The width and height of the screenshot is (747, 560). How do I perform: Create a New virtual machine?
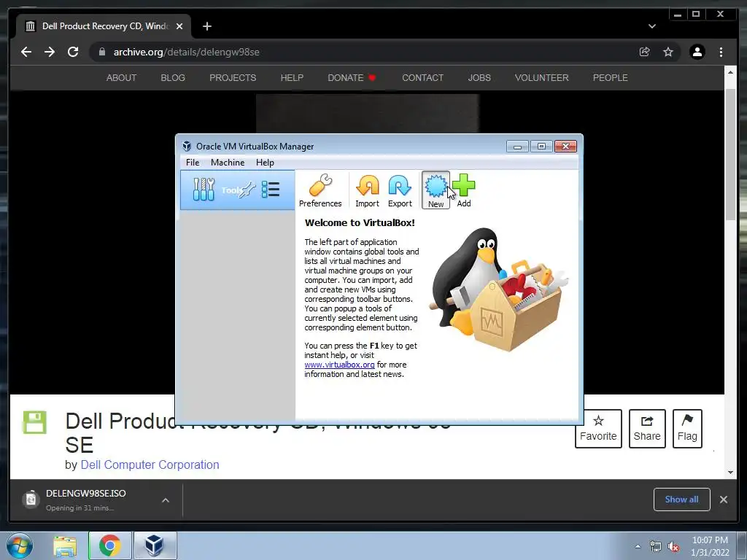[436, 190]
